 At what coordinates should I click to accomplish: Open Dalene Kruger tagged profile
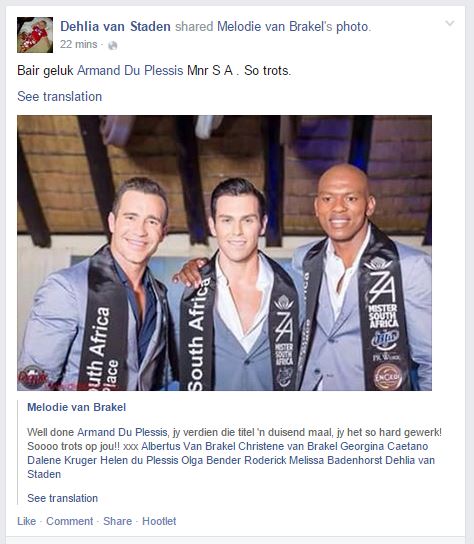(62, 460)
